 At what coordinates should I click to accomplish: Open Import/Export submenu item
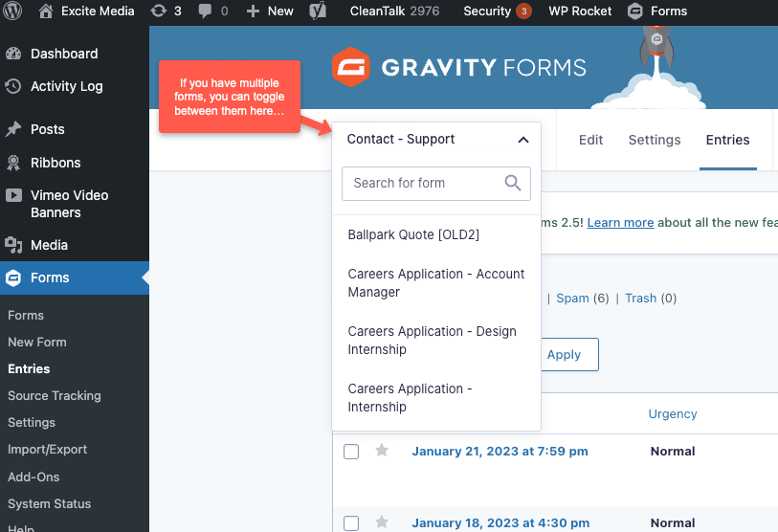47,450
